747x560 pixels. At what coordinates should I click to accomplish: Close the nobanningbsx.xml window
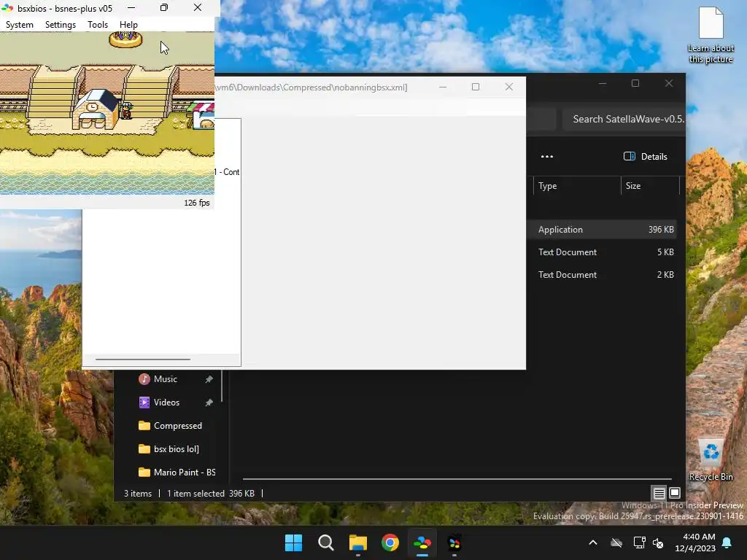point(508,87)
